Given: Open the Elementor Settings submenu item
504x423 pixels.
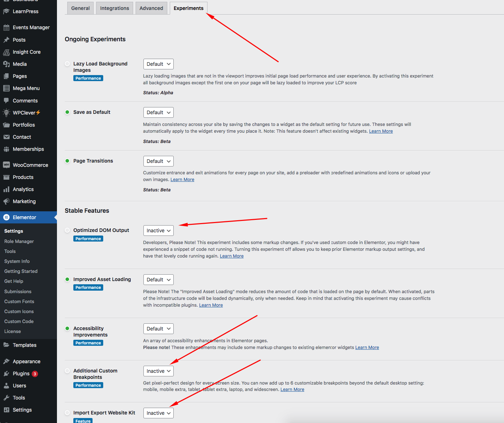Looking at the screenshot, I should (x=14, y=231).
